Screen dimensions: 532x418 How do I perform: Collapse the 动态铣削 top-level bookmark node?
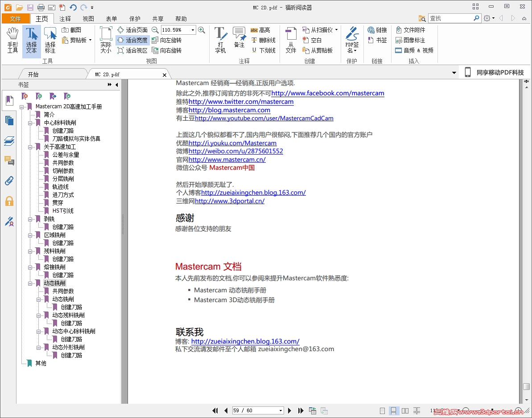pos(30,283)
